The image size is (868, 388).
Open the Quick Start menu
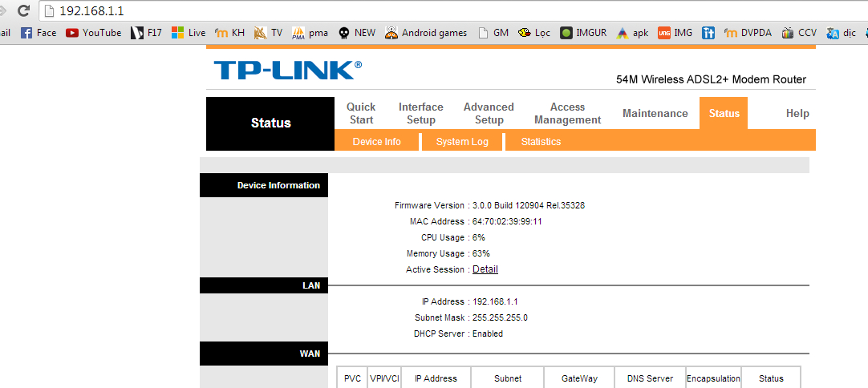[361, 113]
